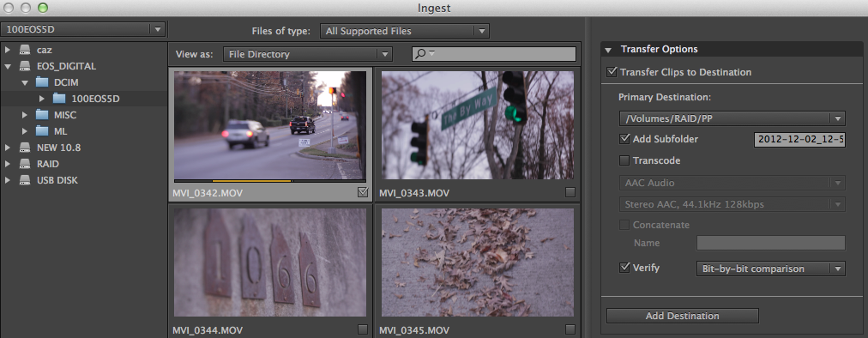Check the MVI_0345.MOV clip checkbox

click(x=570, y=329)
